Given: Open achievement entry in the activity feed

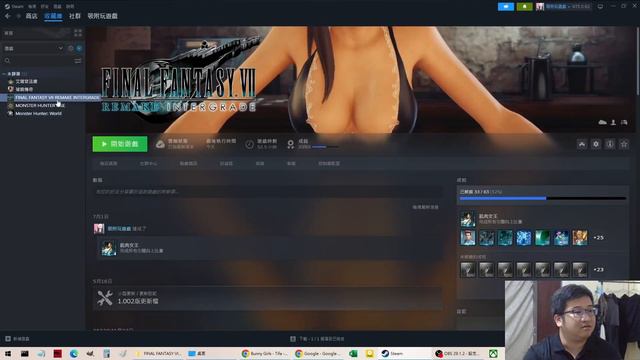Looking at the screenshot, I should [x=269, y=248].
